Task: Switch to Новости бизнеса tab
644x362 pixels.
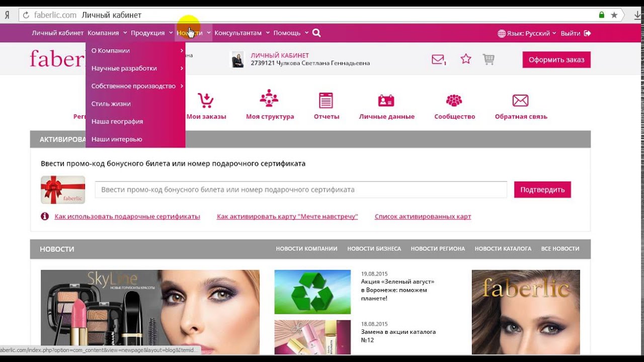Action: [x=374, y=249]
